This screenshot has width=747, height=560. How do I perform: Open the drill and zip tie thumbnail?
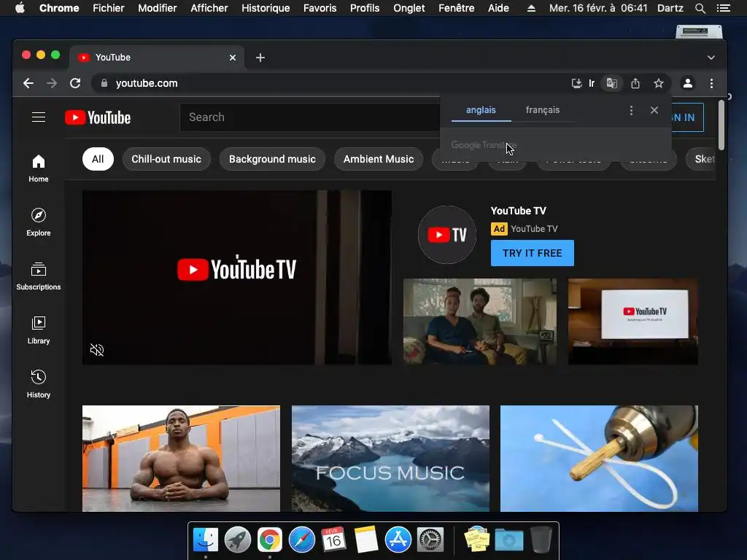tap(599, 459)
